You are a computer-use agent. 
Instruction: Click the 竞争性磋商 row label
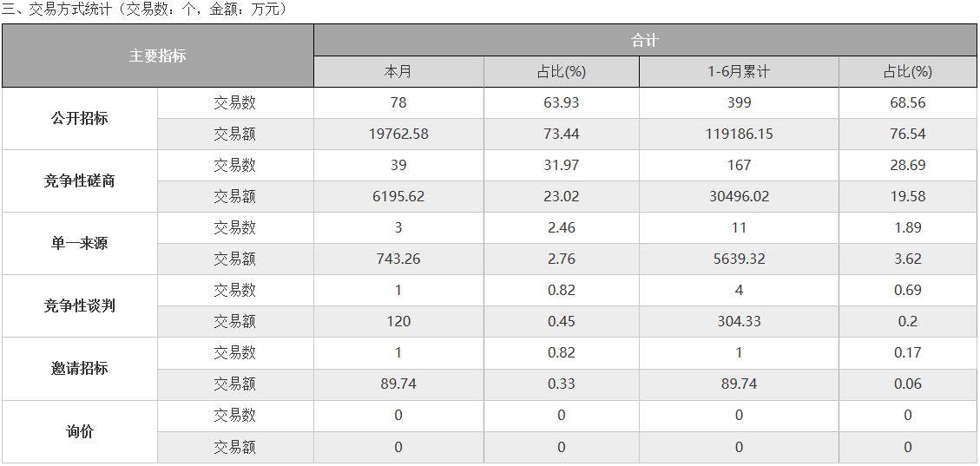pos(79,181)
